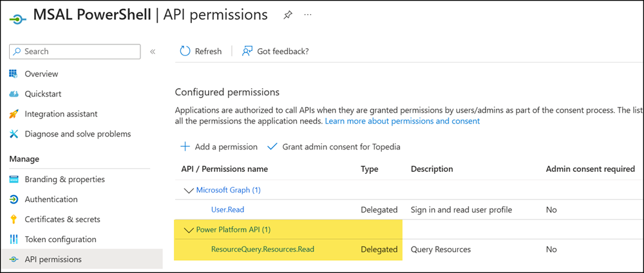The height and width of the screenshot is (273, 644).
Task: Click Admin consent required column header
Action: 590,169
